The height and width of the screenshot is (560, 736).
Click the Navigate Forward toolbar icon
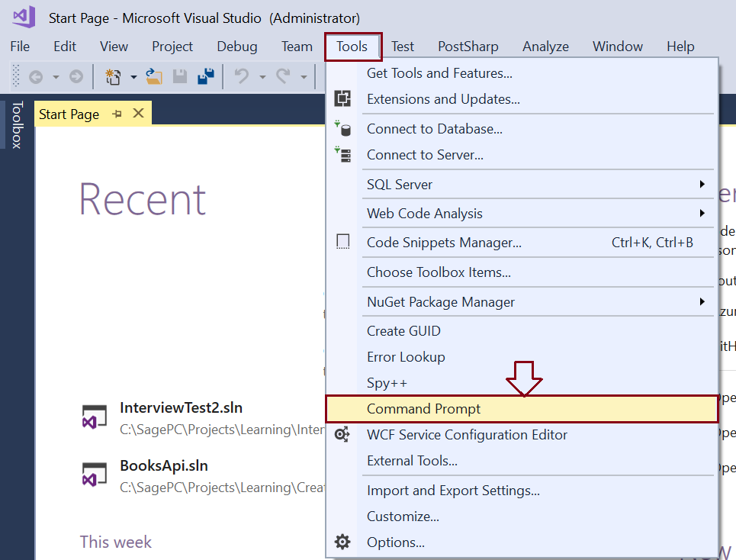click(76, 76)
